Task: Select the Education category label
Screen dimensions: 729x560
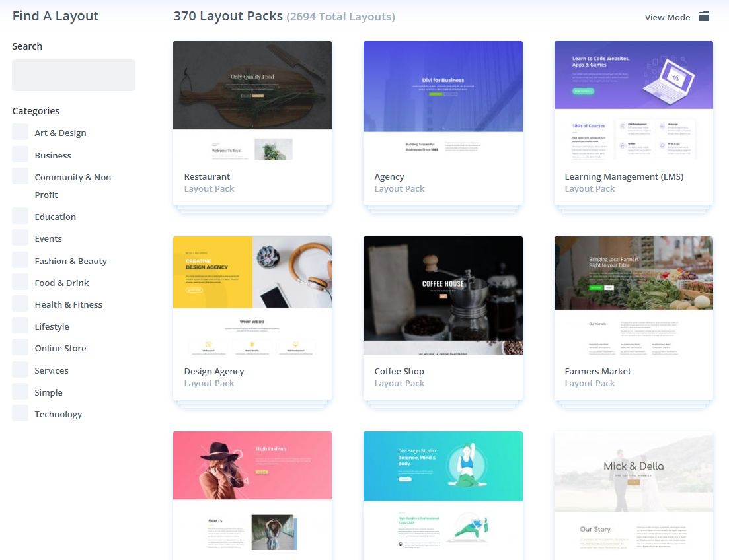Action: [56, 217]
